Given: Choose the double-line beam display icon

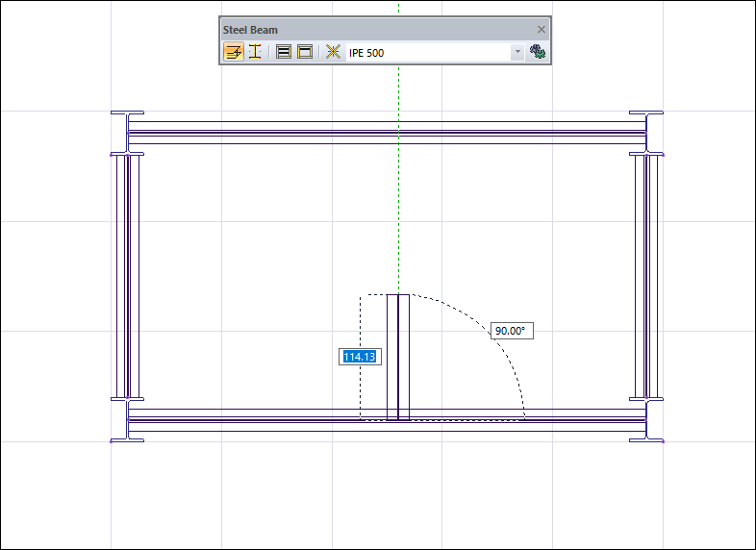Looking at the screenshot, I should tap(284, 52).
